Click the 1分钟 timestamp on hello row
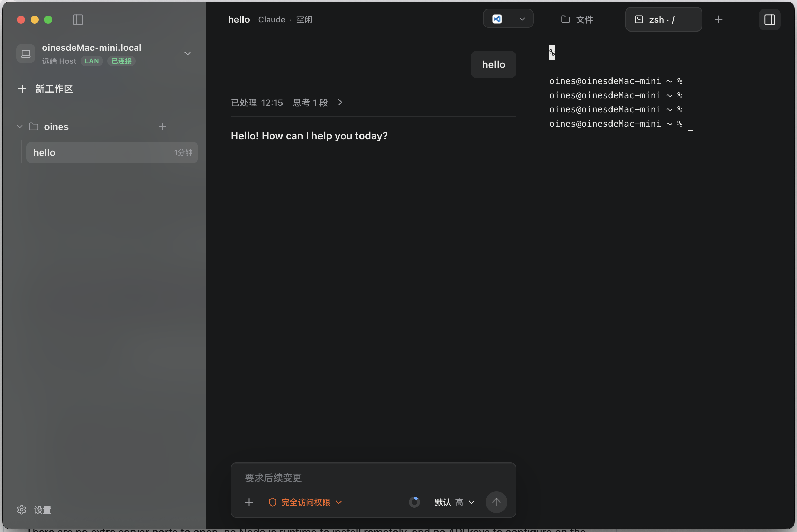Image resolution: width=797 pixels, height=532 pixels. point(183,153)
